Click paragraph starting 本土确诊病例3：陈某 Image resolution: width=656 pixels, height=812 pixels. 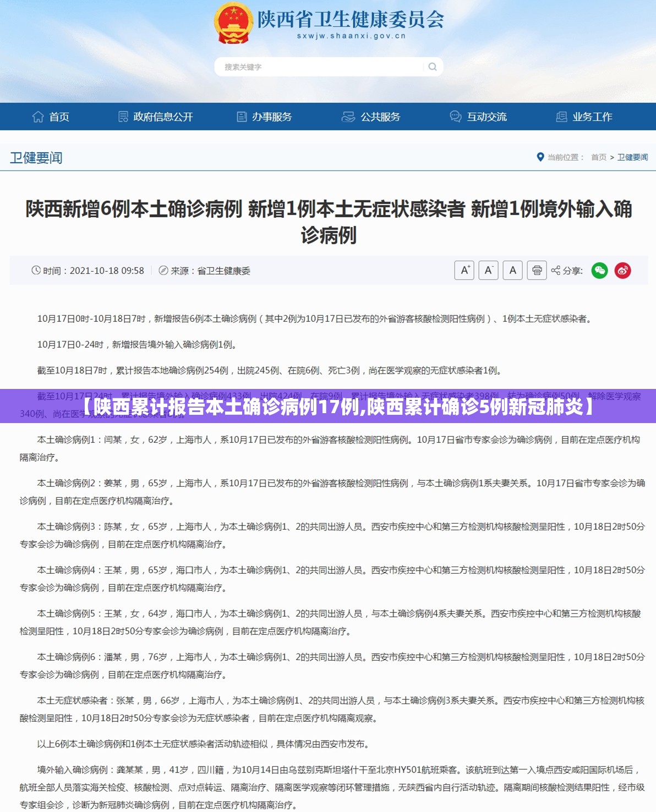coord(332,535)
